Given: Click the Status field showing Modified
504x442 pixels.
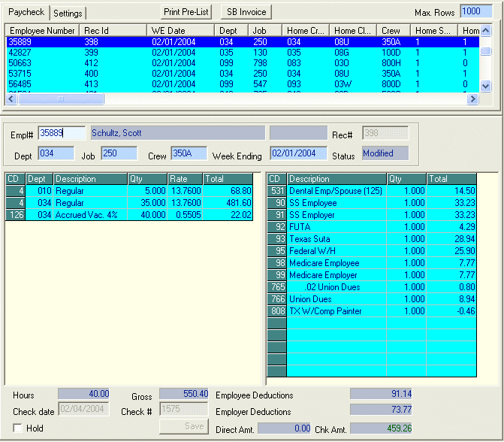Looking at the screenshot, I should point(385,153).
